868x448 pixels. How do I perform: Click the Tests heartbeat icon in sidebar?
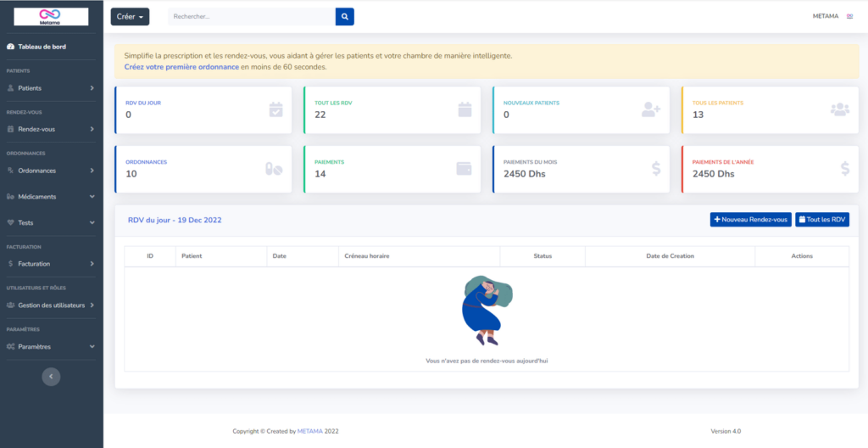tap(10, 223)
